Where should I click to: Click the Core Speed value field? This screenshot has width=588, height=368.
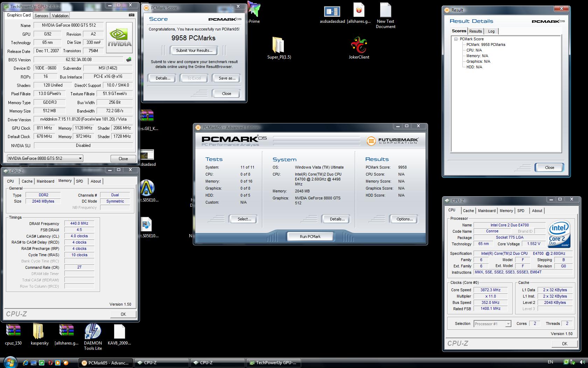click(x=490, y=290)
